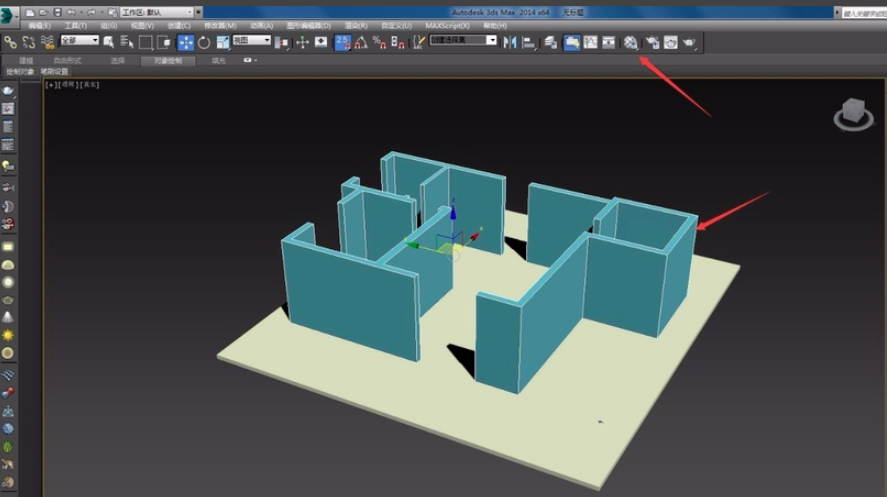Open the 视图 reference coordinate dropdown
The height and width of the screenshot is (497, 887).
pos(251,41)
